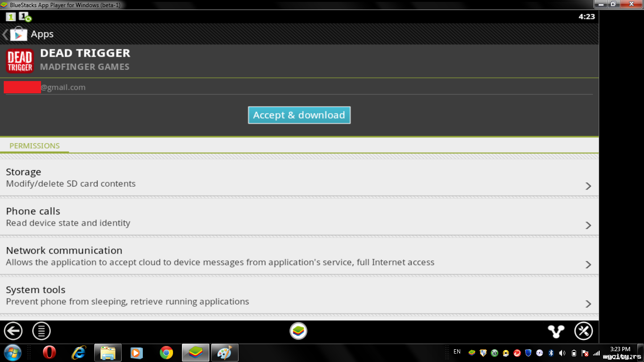Click Accept & download button

pyautogui.click(x=299, y=115)
